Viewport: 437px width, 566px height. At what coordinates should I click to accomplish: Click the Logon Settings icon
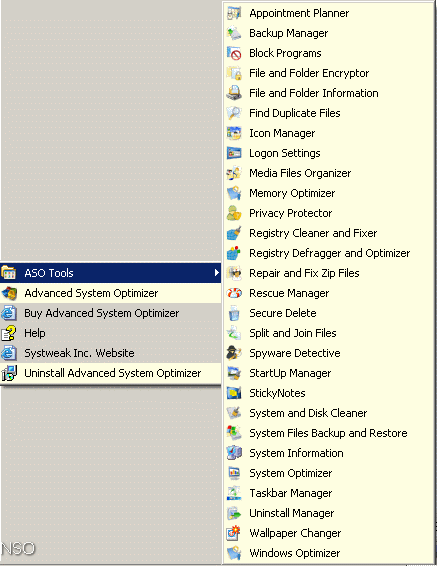click(234, 153)
